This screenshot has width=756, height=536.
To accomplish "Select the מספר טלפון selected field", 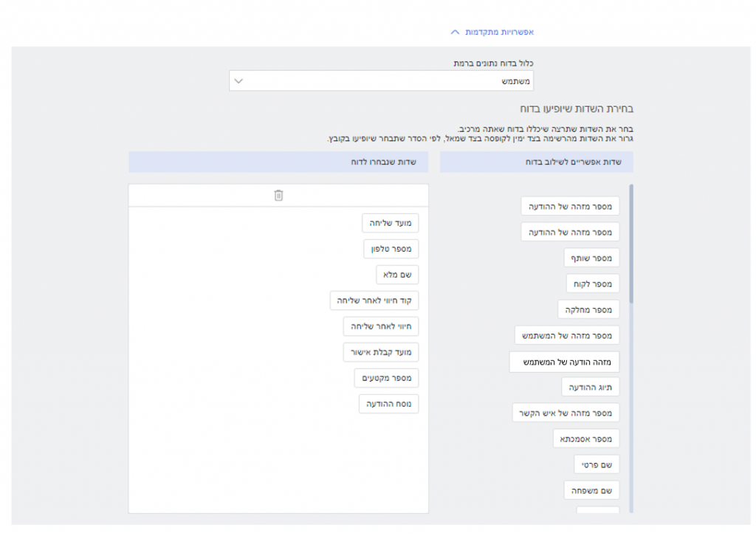I will pos(391,249).
